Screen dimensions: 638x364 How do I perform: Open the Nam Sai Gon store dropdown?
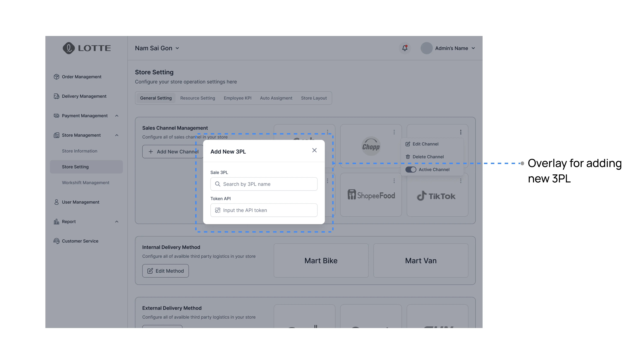click(x=157, y=48)
